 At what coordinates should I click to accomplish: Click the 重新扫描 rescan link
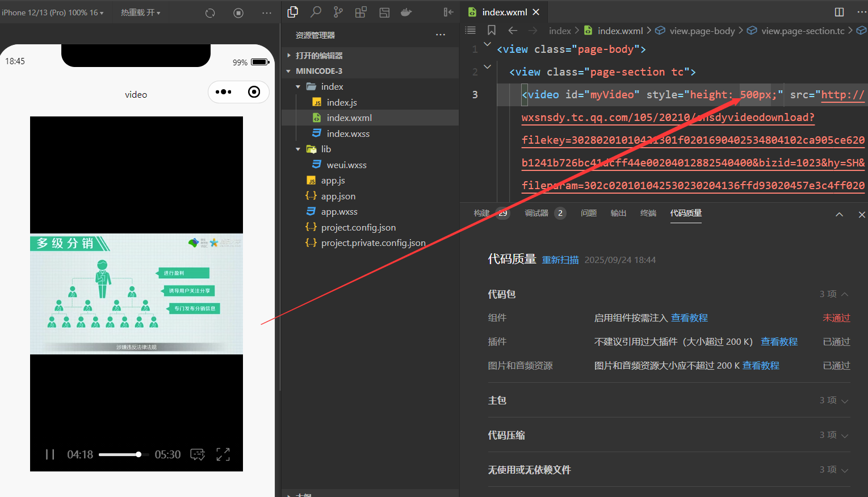[x=560, y=260]
